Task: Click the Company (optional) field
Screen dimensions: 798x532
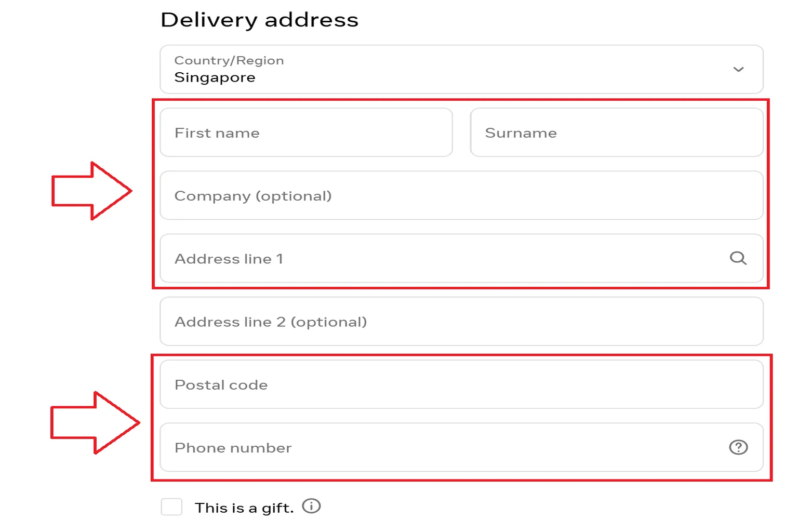Action: [x=460, y=195]
